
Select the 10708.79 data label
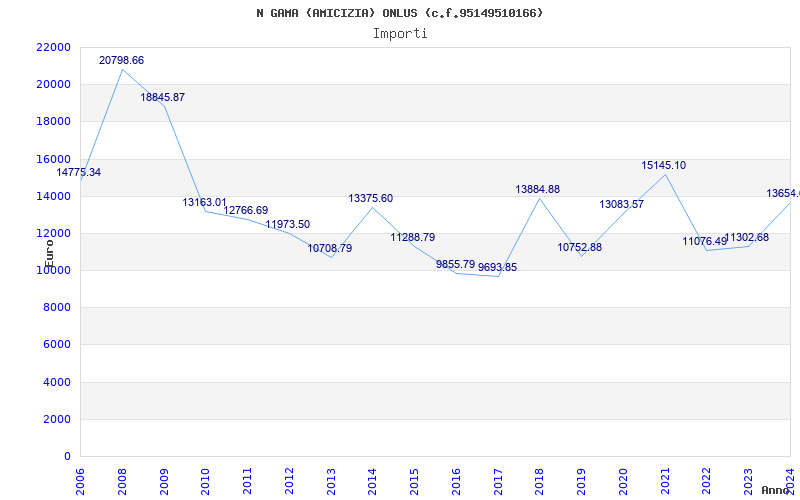[330, 248]
